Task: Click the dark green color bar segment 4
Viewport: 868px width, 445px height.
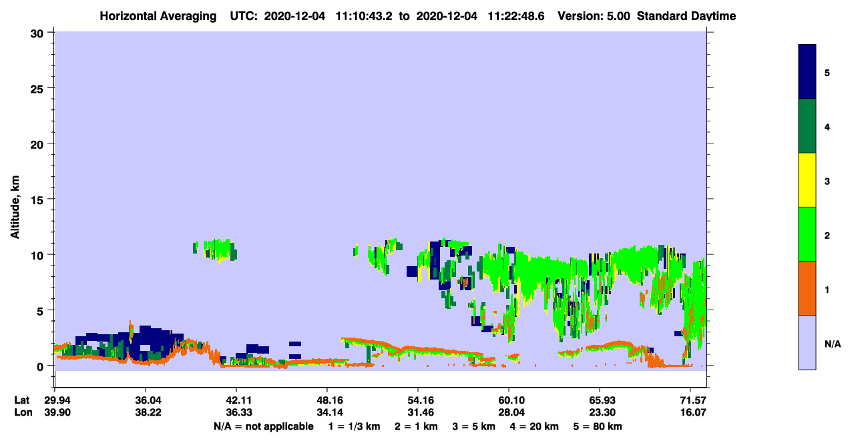Action: [x=807, y=126]
